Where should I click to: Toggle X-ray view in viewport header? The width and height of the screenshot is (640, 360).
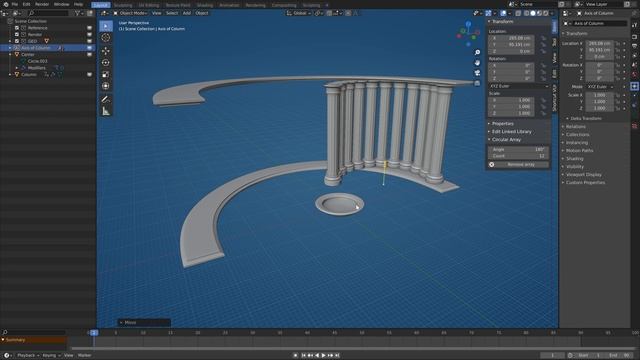coord(518,13)
